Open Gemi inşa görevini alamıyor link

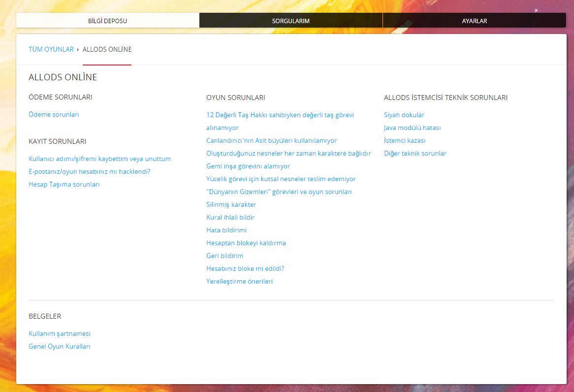[248, 166]
